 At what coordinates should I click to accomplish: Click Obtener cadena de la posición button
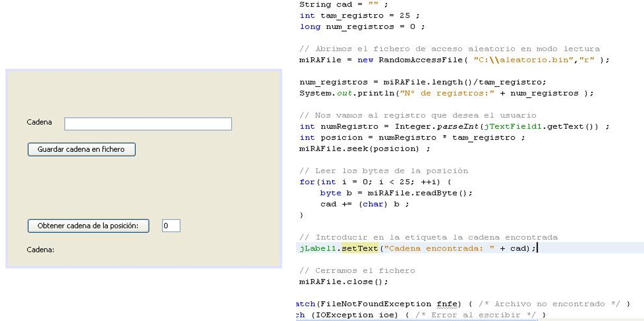88,225
